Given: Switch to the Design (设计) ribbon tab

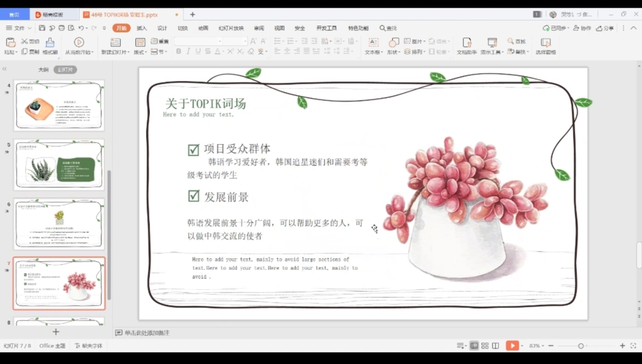Looking at the screenshot, I should click(162, 28).
